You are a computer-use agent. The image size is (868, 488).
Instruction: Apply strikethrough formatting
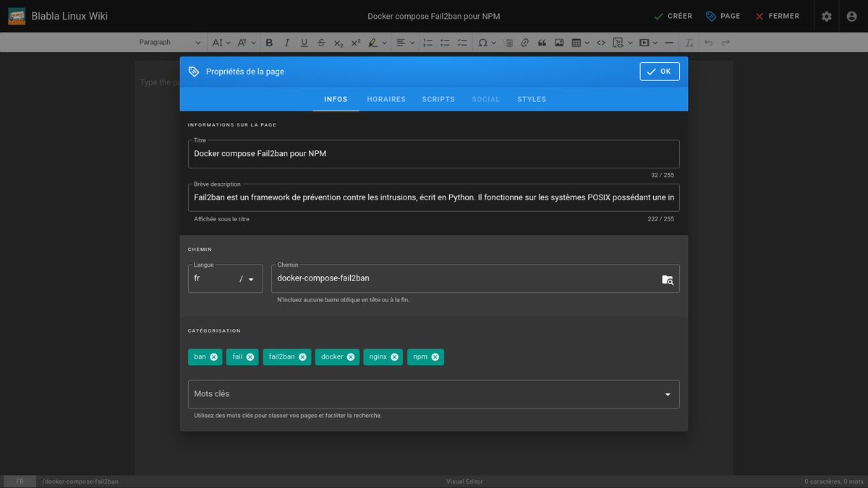(321, 43)
